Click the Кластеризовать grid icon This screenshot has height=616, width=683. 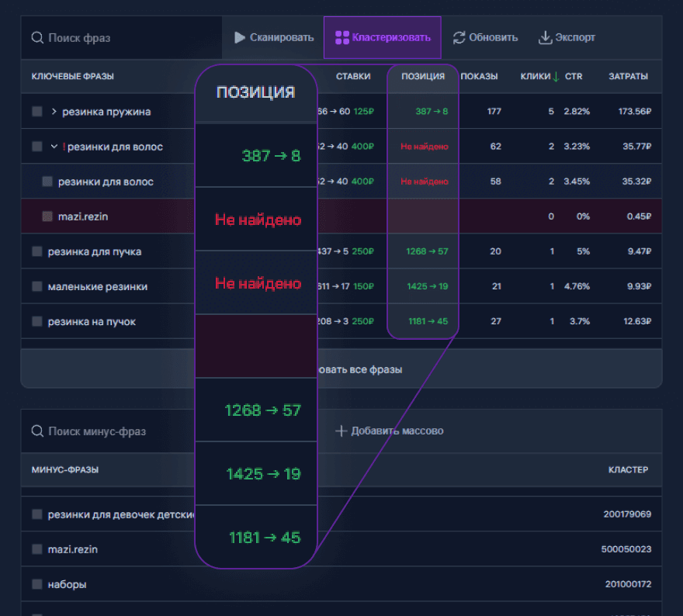tap(341, 37)
